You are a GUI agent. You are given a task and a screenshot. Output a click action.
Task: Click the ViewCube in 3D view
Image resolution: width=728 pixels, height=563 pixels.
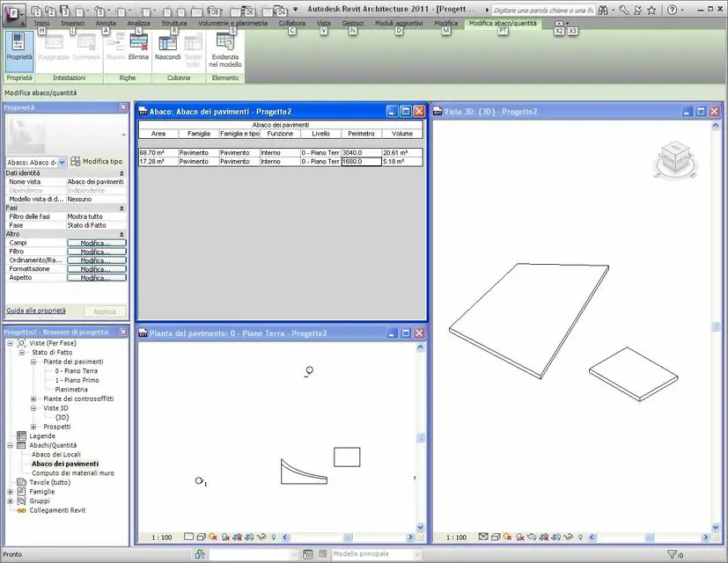tap(675, 160)
